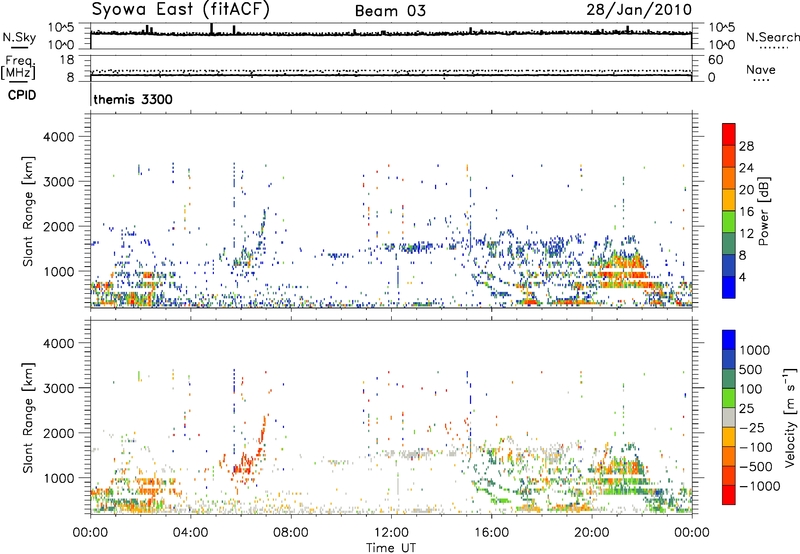Click the '20:00' time tick label
Screen dimensions: 800x554
click(591, 533)
